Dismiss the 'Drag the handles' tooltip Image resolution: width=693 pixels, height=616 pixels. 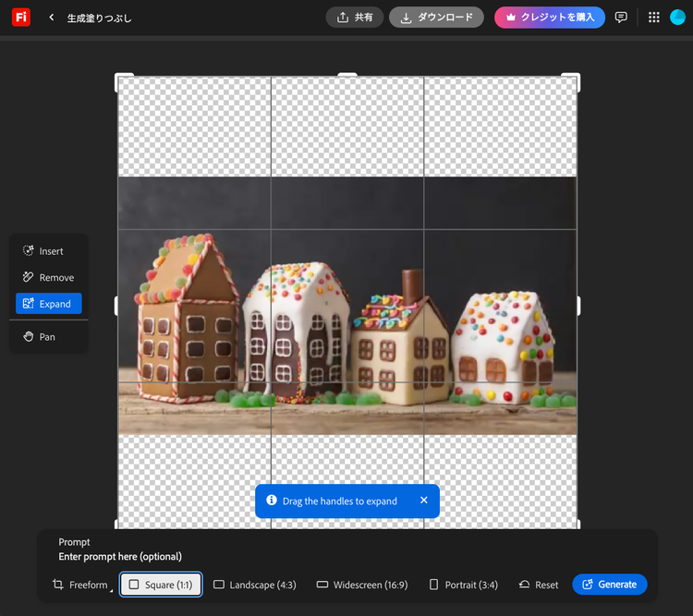tap(424, 501)
